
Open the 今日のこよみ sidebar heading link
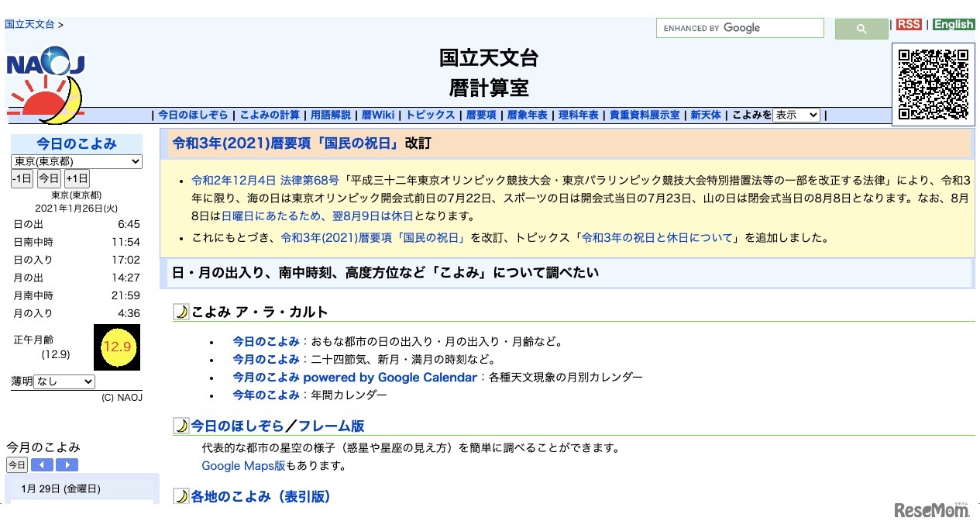[x=77, y=143]
